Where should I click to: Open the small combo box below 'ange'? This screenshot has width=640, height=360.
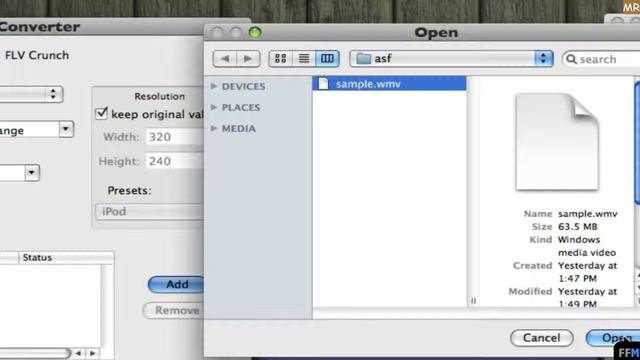click(32, 173)
